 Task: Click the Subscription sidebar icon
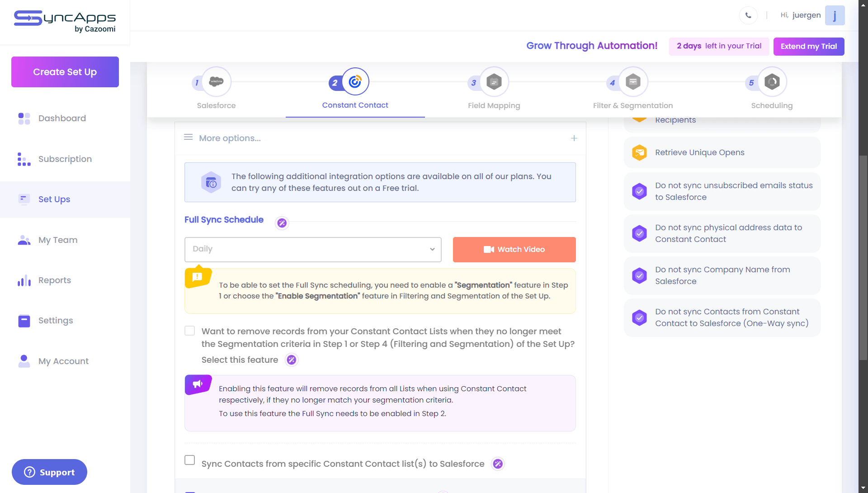coord(24,159)
